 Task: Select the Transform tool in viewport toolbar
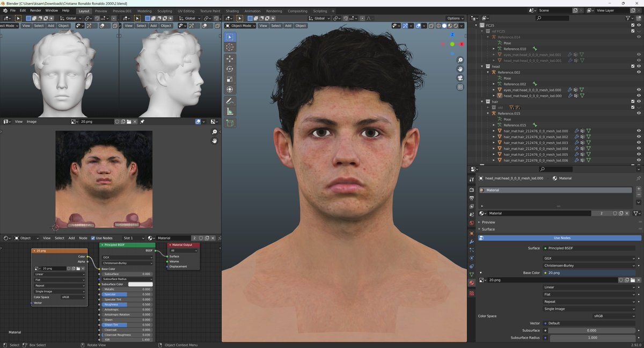click(x=230, y=90)
